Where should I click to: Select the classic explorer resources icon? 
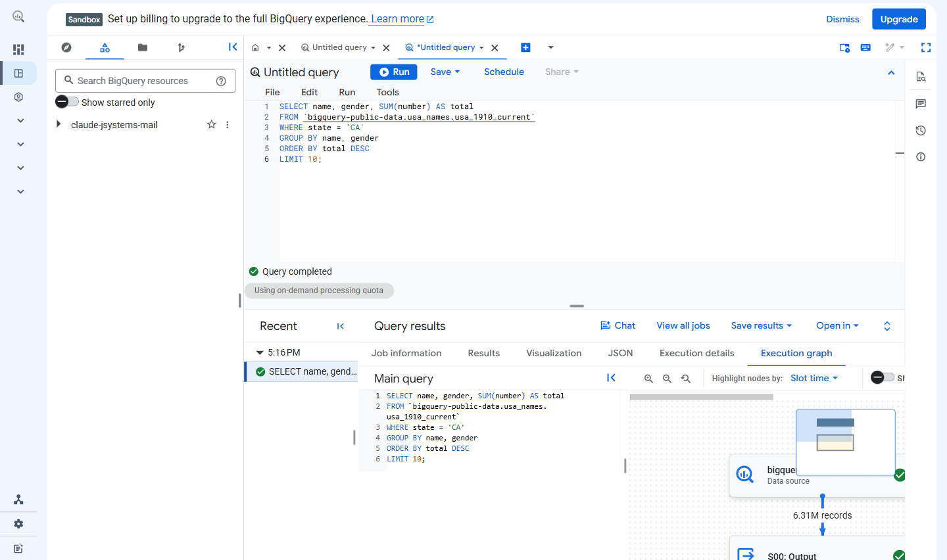coord(105,47)
